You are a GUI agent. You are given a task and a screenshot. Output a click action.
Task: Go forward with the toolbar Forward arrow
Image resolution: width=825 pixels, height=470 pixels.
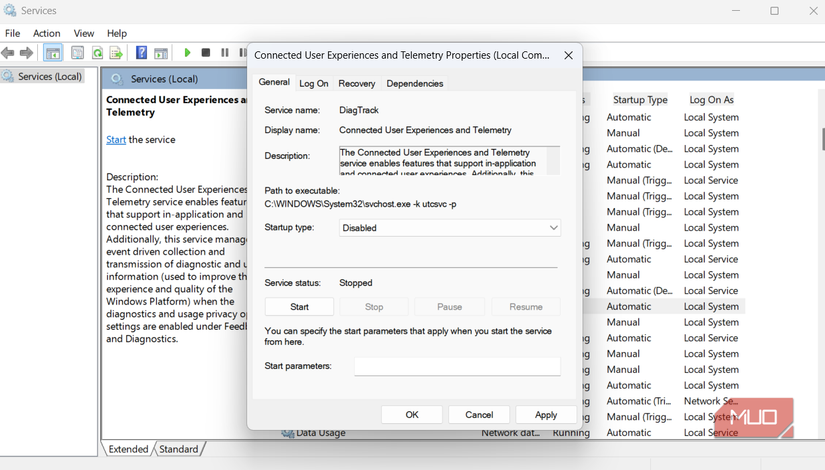(x=26, y=53)
